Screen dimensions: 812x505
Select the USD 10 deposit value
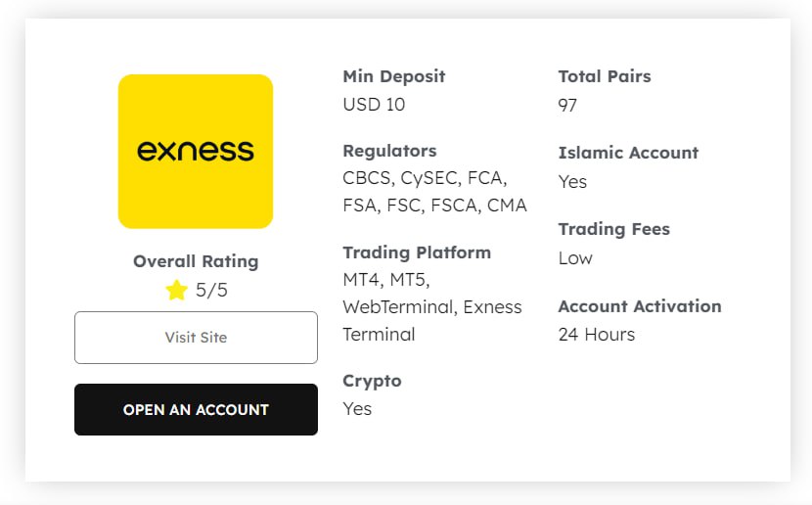374,104
